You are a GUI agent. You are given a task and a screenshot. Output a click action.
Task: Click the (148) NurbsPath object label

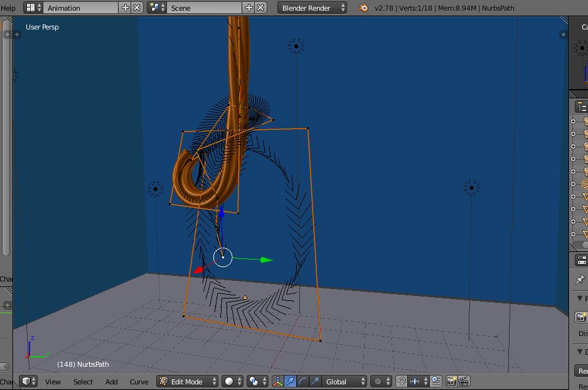83,364
